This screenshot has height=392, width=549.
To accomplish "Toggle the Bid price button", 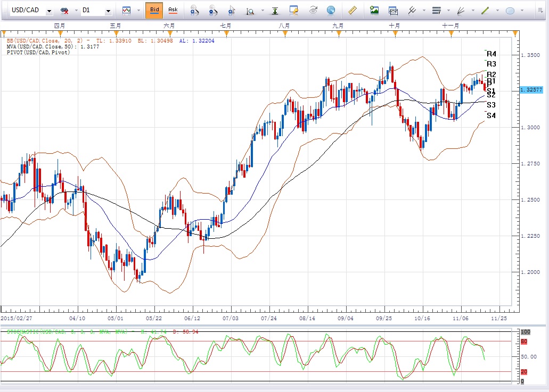I will click(154, 10).
